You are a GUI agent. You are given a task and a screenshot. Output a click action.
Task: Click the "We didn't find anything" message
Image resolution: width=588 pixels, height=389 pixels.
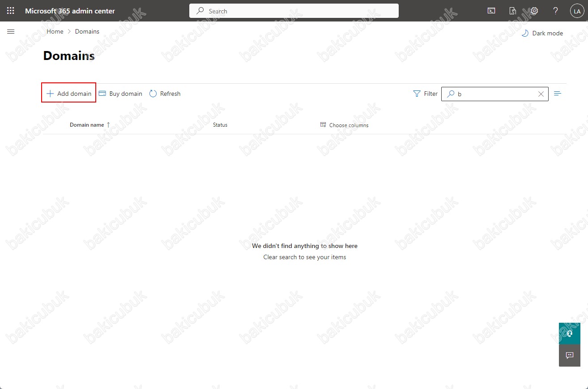pyautogui.click(x=305, y=246)
